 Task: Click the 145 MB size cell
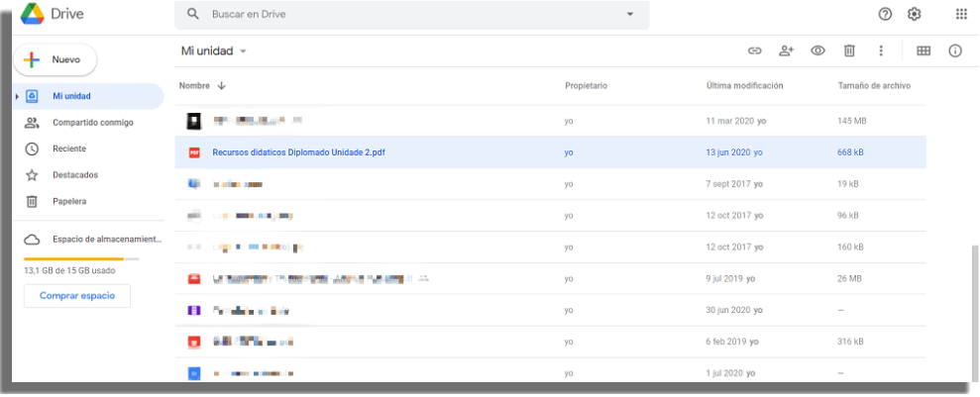852,121
